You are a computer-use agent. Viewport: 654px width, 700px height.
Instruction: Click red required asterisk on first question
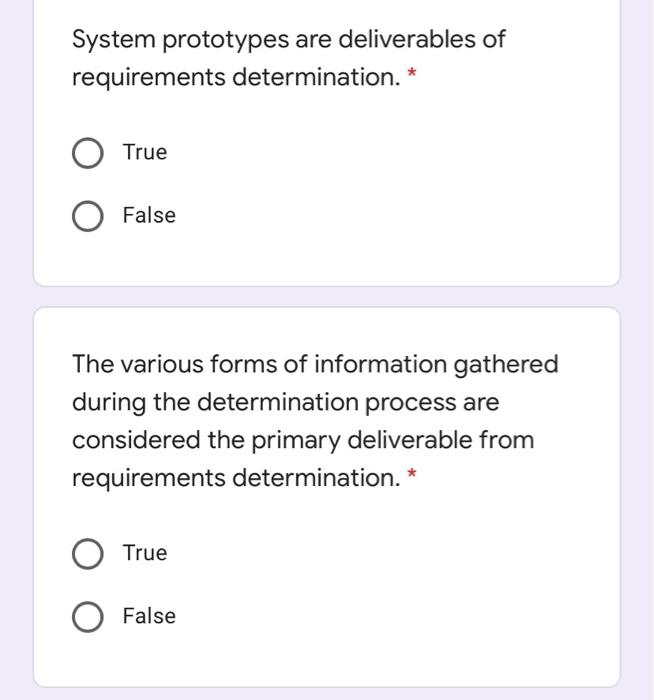pos(412,72)
